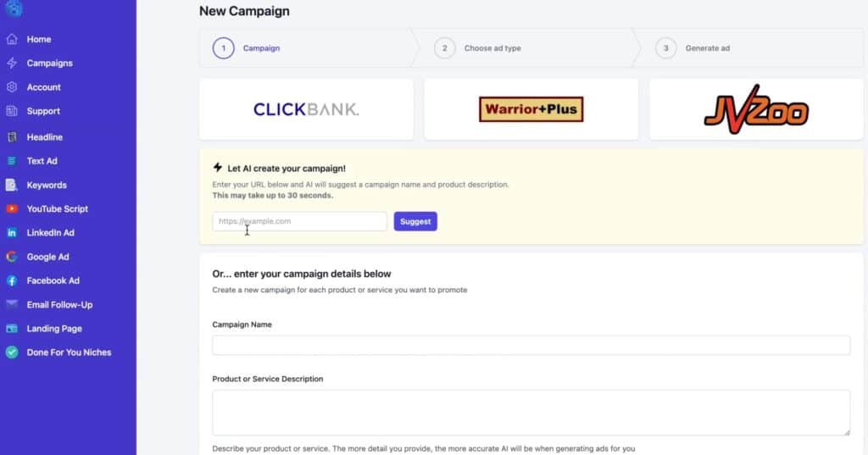Click into the Campaign Name field
Screen dimensions: 868x455
point(531,345)
